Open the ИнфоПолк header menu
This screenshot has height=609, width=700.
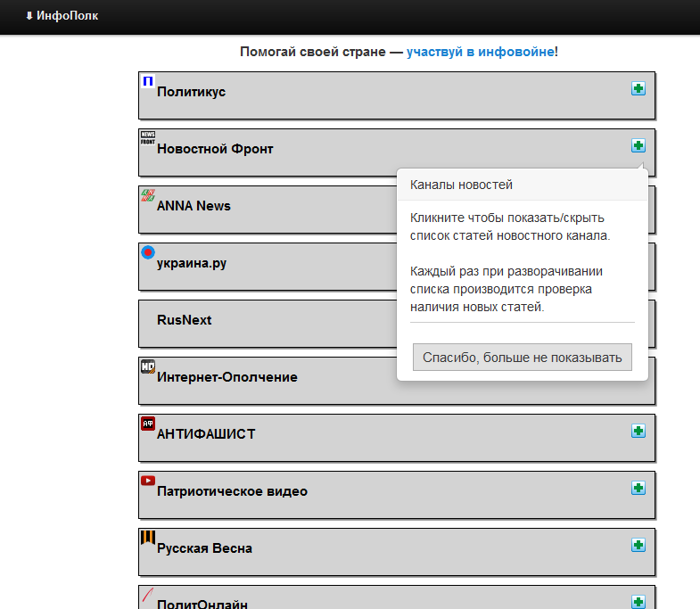coord(67,16)
